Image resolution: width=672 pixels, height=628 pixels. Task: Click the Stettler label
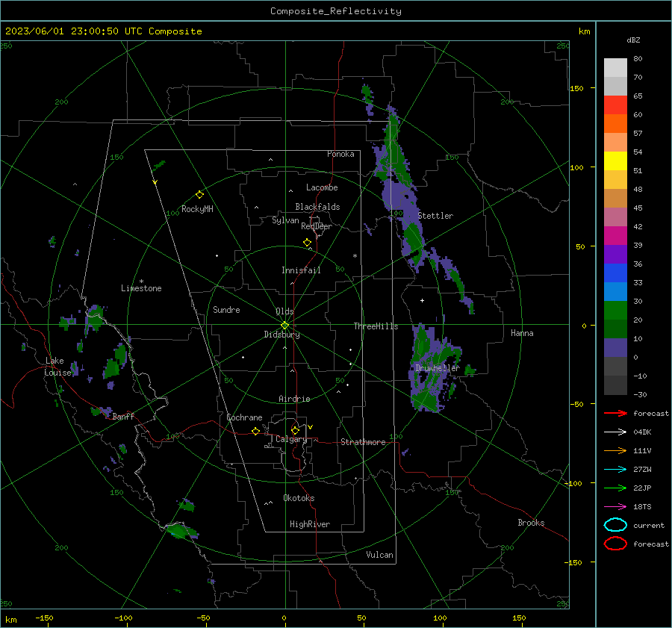coord(435,216)
